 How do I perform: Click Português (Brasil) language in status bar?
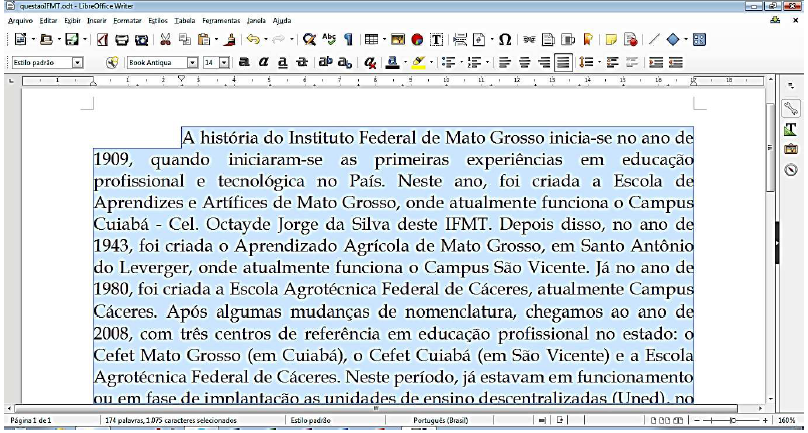tap(441, 420)
